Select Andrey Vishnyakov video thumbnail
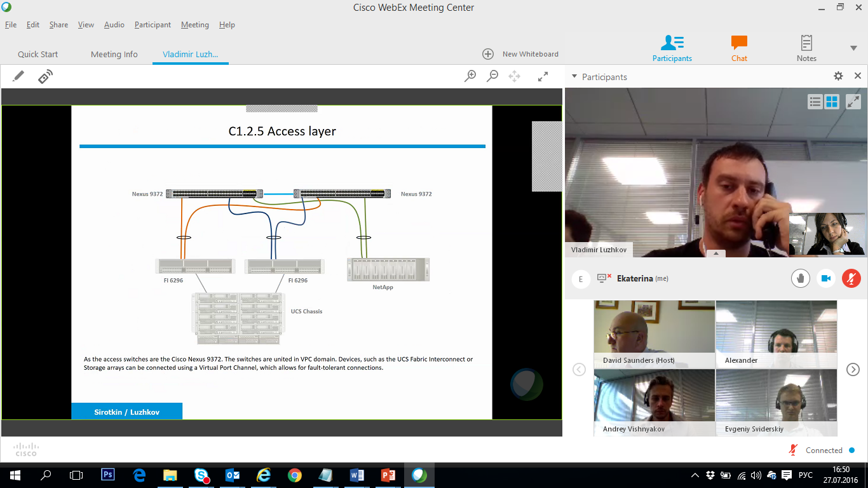Screen dimensions: 868x488 [654, 403]
